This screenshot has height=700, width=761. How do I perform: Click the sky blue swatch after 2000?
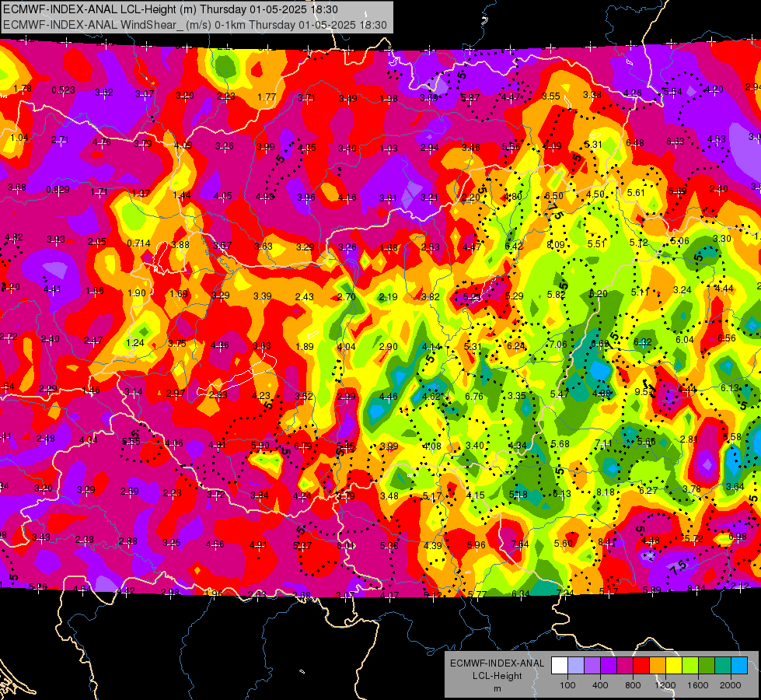click(x=739, y=666)
